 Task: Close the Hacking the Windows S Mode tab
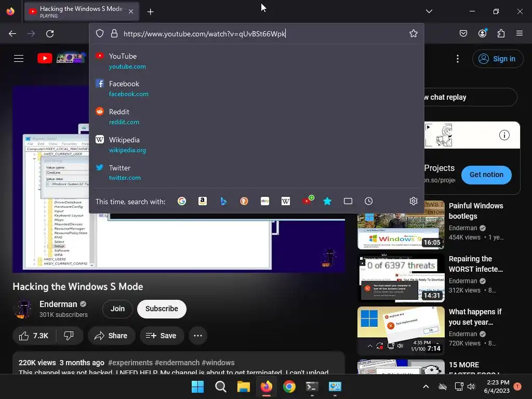(x=131, y=11)
